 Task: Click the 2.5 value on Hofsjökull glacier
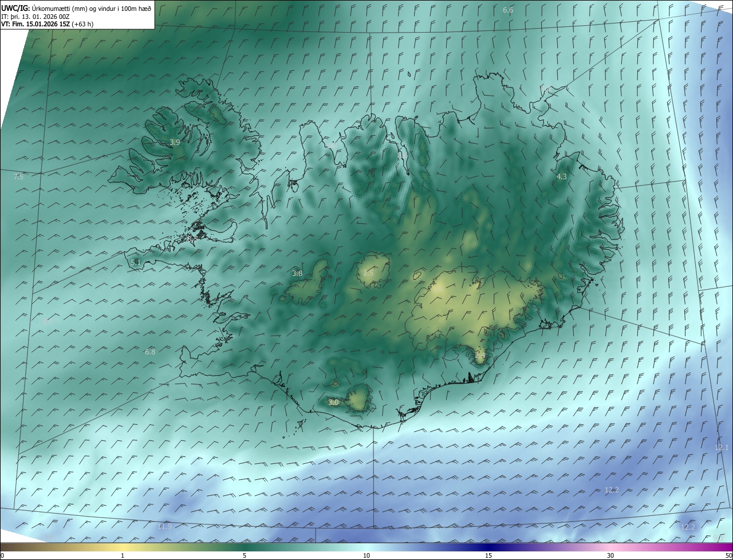click(x=368, y=273)
